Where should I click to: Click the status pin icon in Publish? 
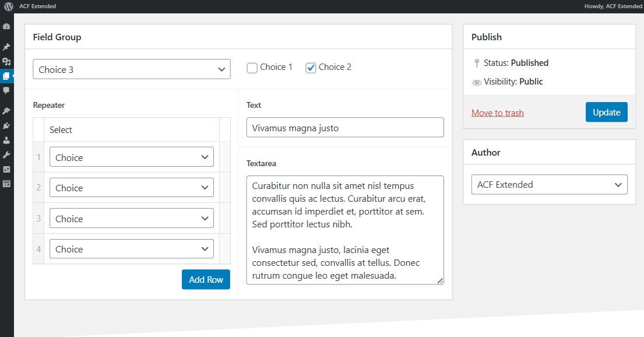[x=476, y=63]
